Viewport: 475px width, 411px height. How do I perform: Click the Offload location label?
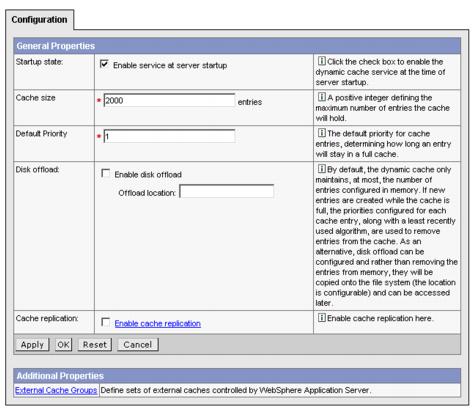(147, 193)
